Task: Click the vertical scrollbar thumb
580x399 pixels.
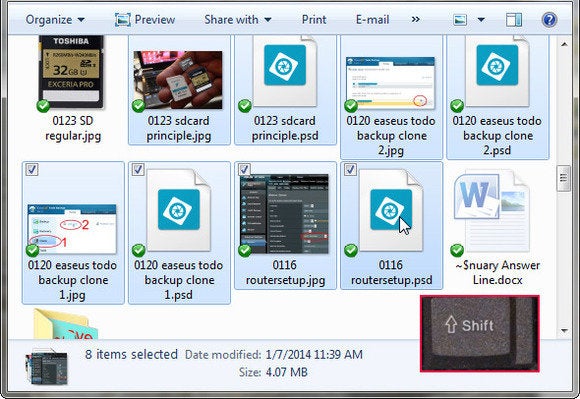Action: [564, 178]
